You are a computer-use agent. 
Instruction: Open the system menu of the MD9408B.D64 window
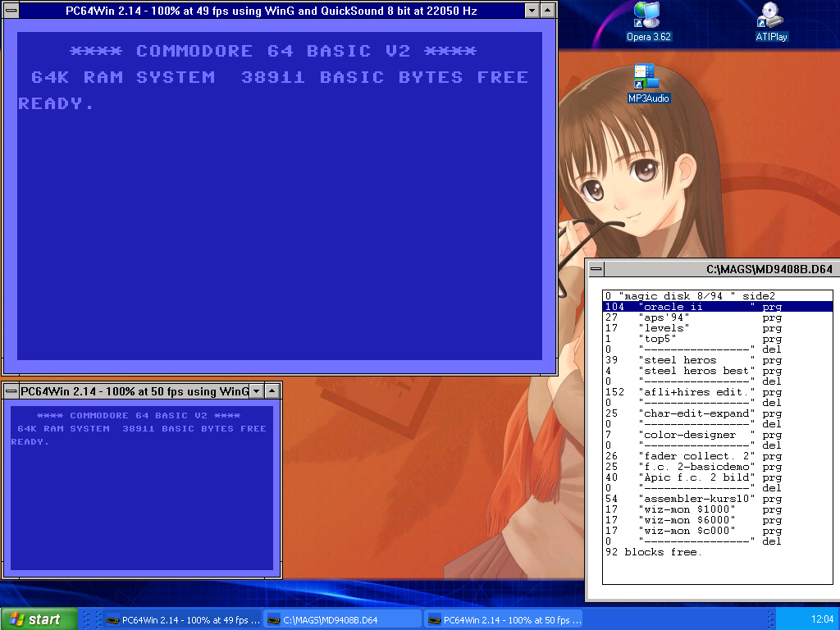(596, 269)
